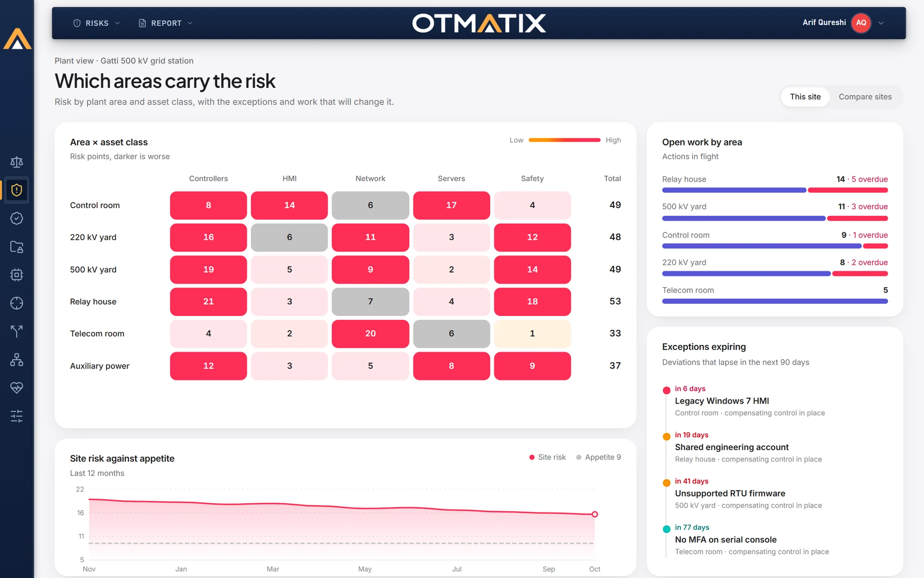This screenshot has height=578, width=924.
Task: Click the Telecom room Network cell 20
Action: pos(370,333)
